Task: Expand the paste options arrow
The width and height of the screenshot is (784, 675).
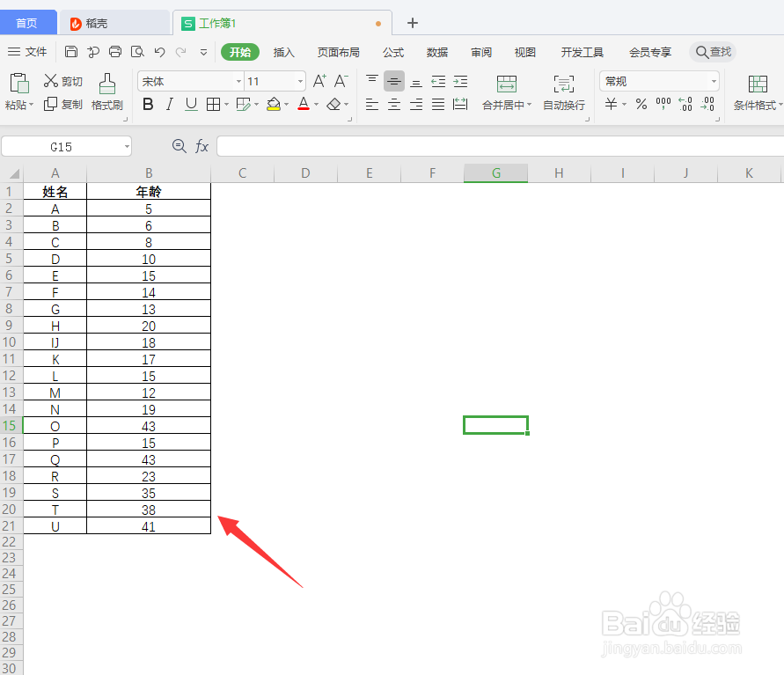Action: (31, 105)
